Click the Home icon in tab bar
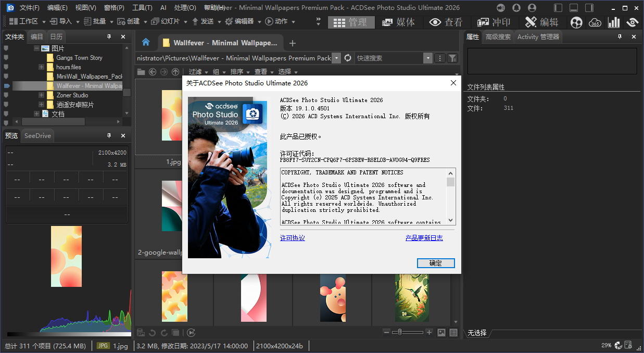Screen dimensions: 644x353 [146, 43]
